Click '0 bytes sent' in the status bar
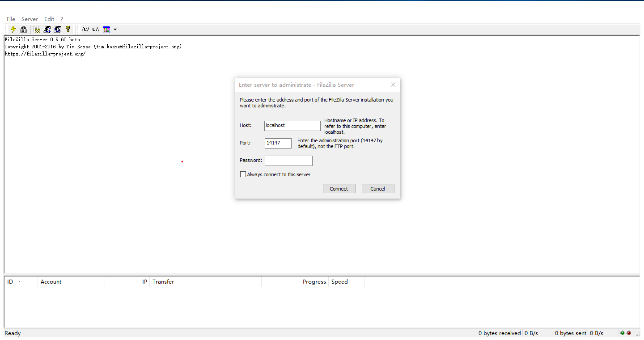The width and height of the screenshot is (644, 340). tap(571, 333)
